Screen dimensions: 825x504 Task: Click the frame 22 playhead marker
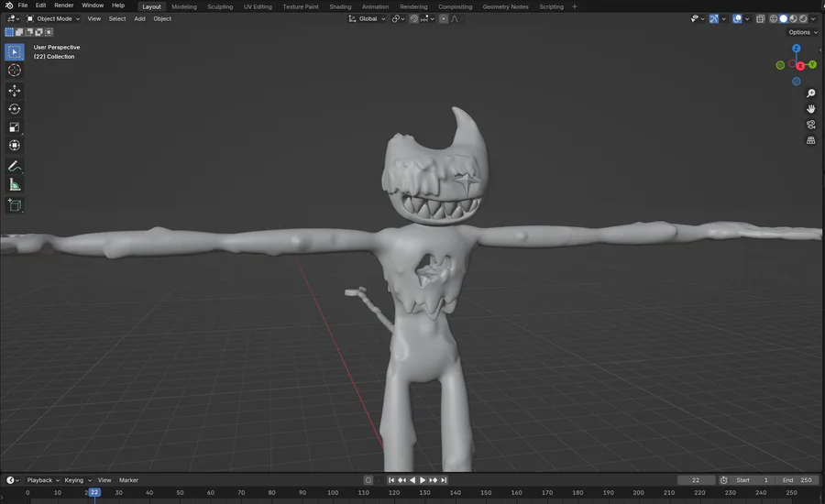pos(94,493)
